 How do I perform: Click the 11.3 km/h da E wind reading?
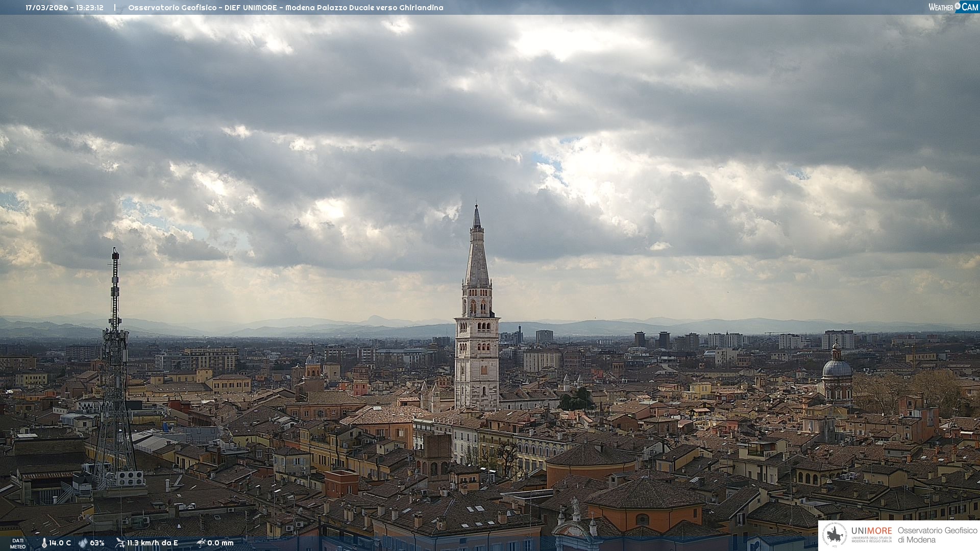click(x=153, y=543)
